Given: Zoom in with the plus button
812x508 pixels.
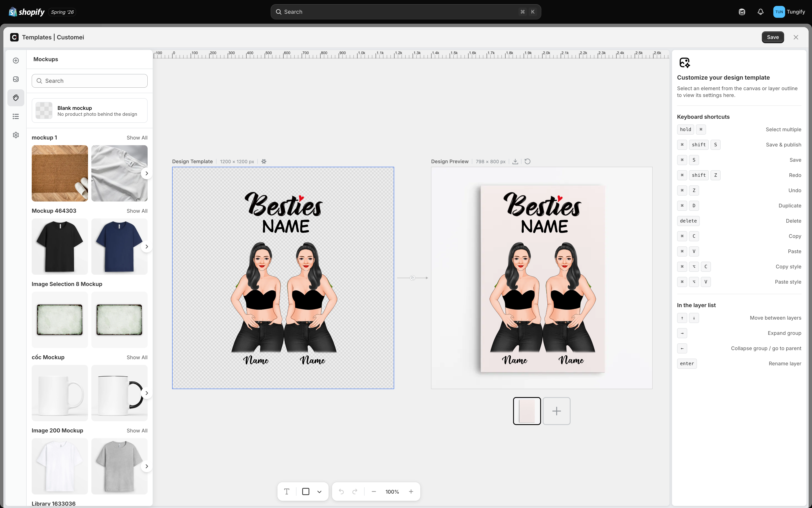Looking at the screenshot, I should tap(411, 491).
